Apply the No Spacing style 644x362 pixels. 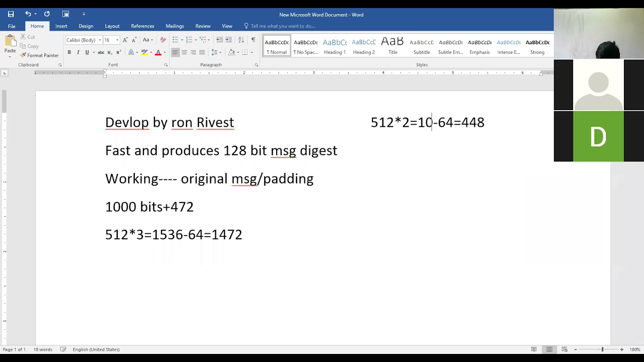(x=305, y=46)
